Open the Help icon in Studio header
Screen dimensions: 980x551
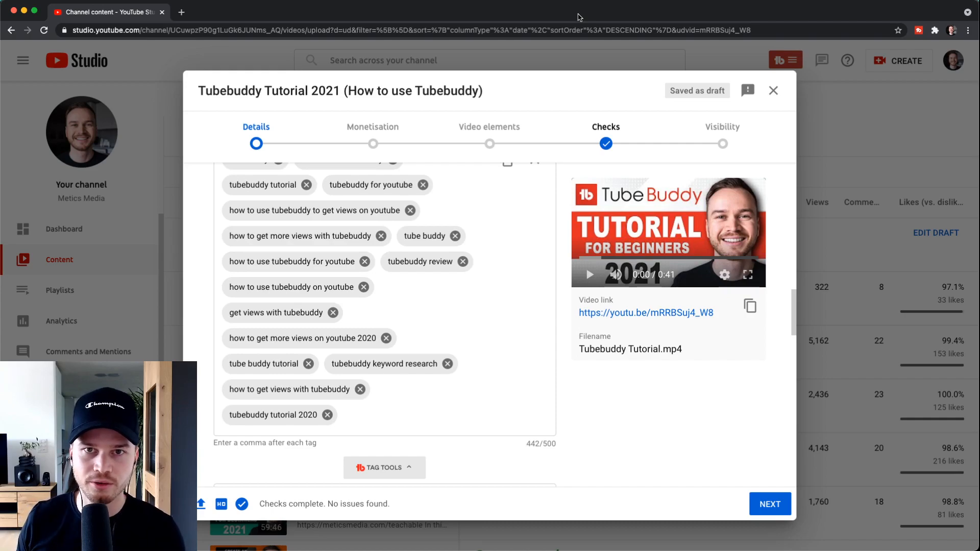pos(847,60)
